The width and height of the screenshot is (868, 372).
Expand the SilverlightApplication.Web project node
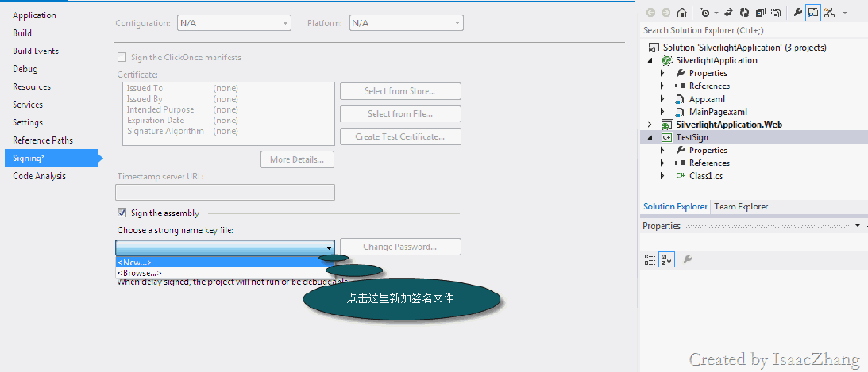[x=650, y=125]
